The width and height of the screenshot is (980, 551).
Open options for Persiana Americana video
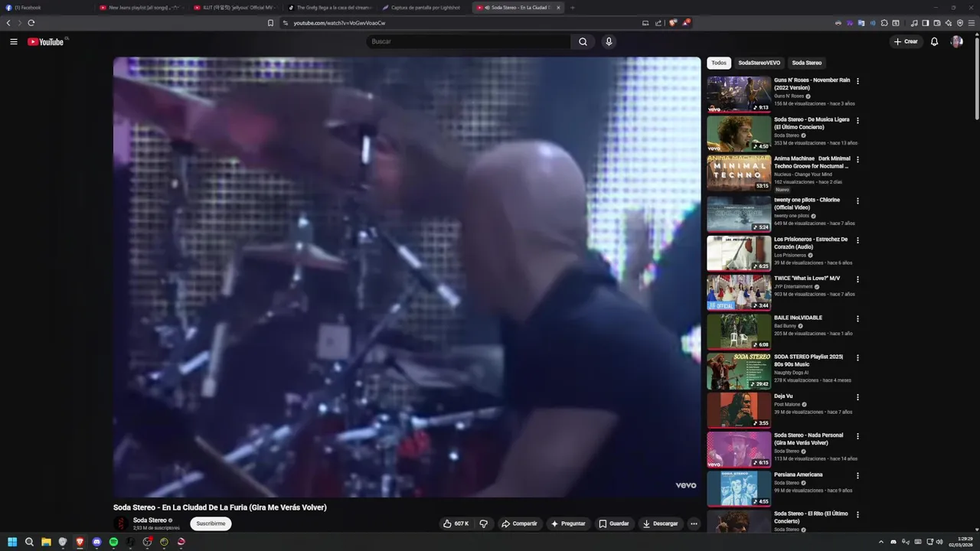pos(857,475)
